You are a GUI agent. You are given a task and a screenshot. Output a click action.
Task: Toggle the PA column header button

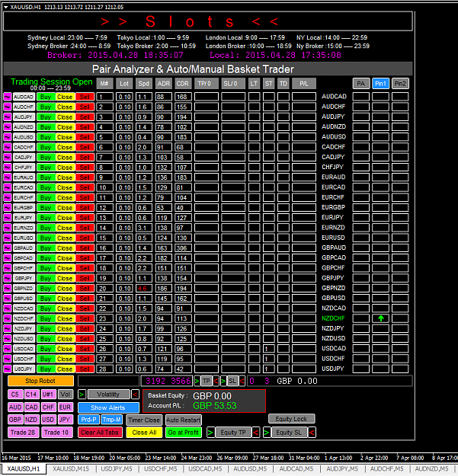360,84
